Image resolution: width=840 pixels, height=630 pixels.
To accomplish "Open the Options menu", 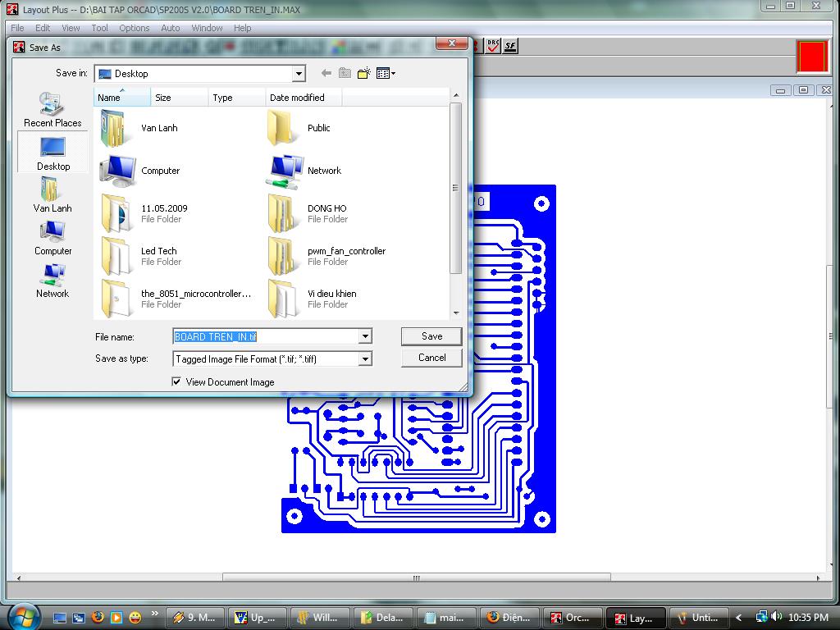I will [x=134, y=28].
